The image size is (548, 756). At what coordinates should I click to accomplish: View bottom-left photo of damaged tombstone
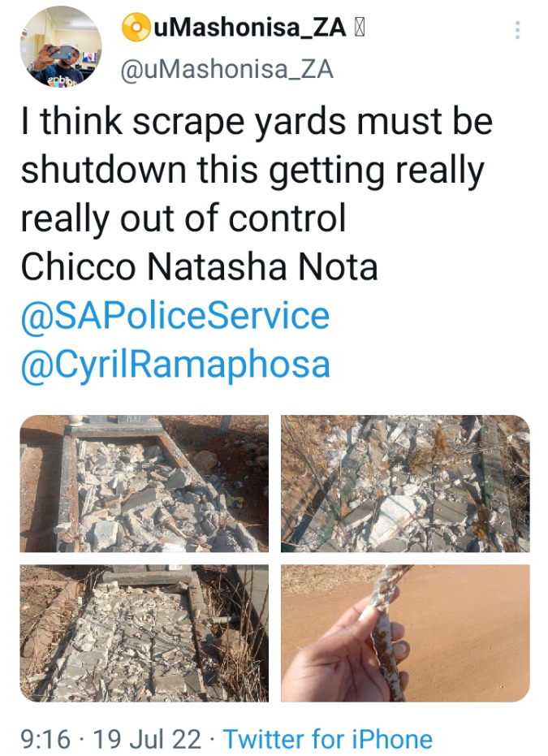tap(145, 633)
